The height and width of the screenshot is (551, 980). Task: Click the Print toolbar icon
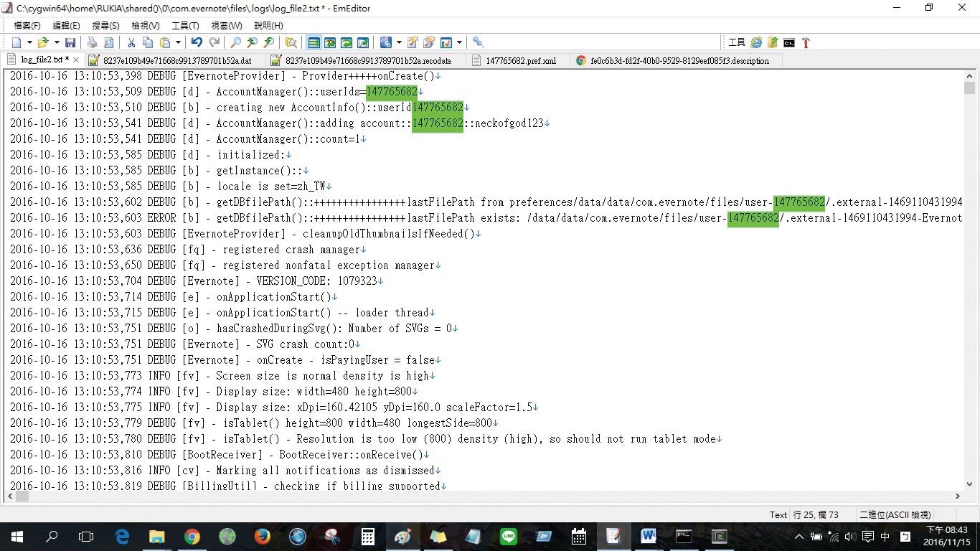coord(92,42)
